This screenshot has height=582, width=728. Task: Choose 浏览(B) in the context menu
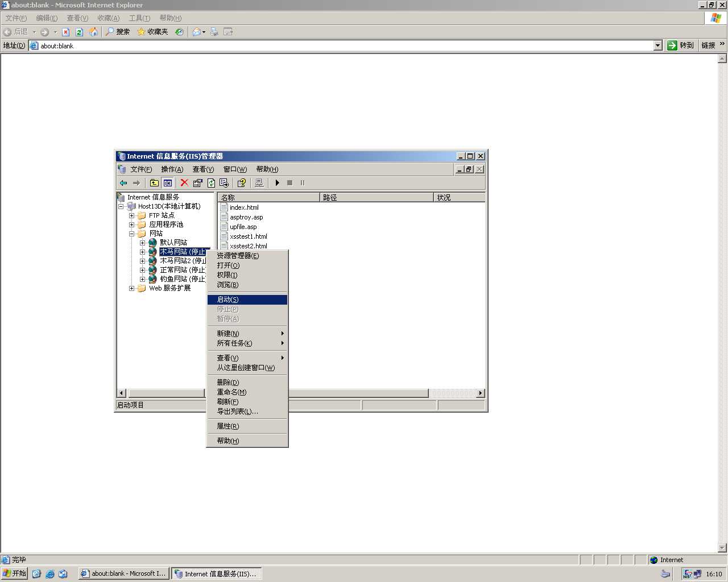pyautogui.click(x=247, y=285)
